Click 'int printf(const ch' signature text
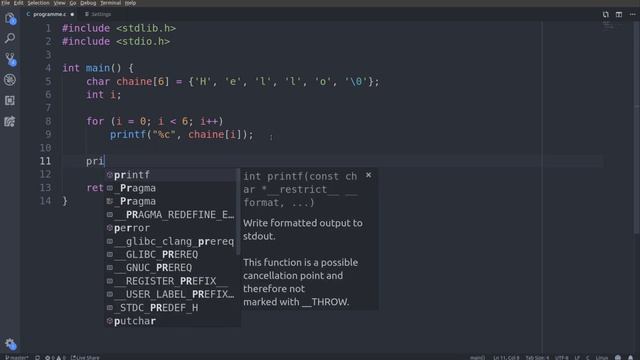Screen dimensions: 640x360 [x=300, y=176]
